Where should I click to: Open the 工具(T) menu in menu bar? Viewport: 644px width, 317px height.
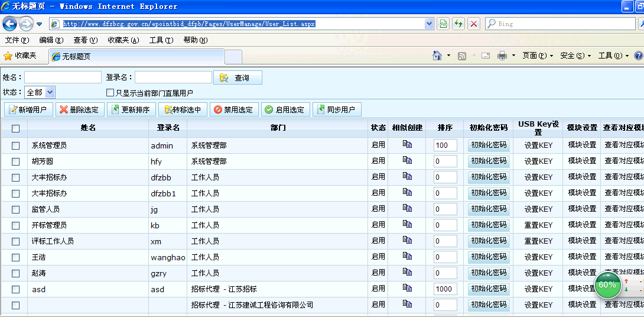click(x=161, y=40)
